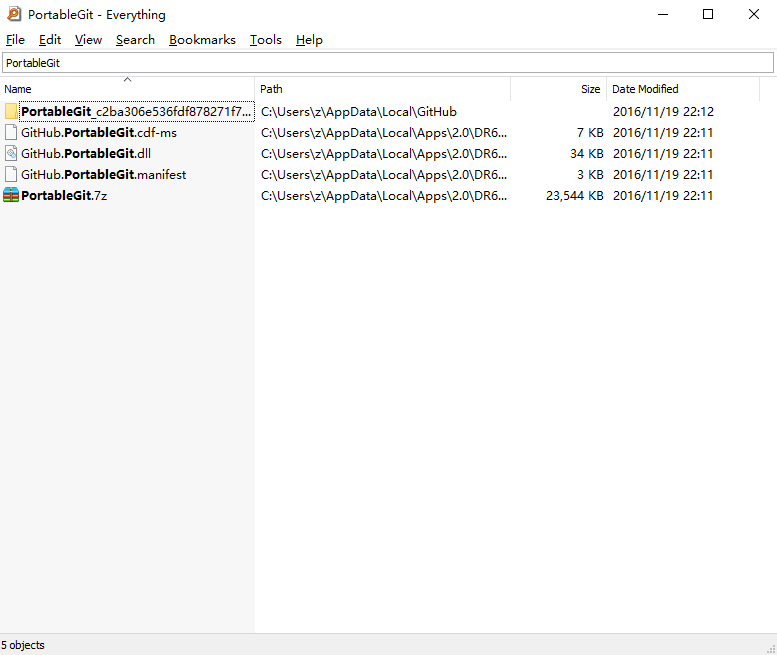This screenshot has height=655, width=777.
Task: Select GitHub.PortableGit.cdf-ms file name
Action: [99, 133]
